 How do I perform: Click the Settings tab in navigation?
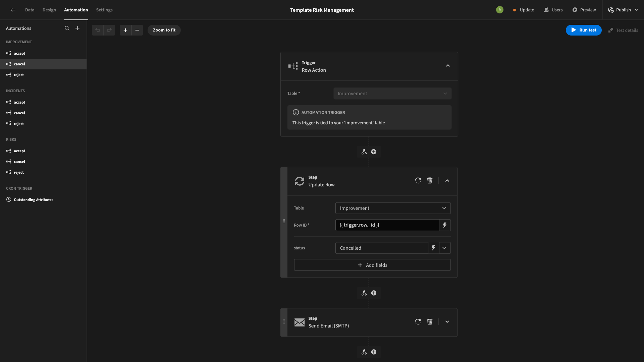(x=104, y=10)
